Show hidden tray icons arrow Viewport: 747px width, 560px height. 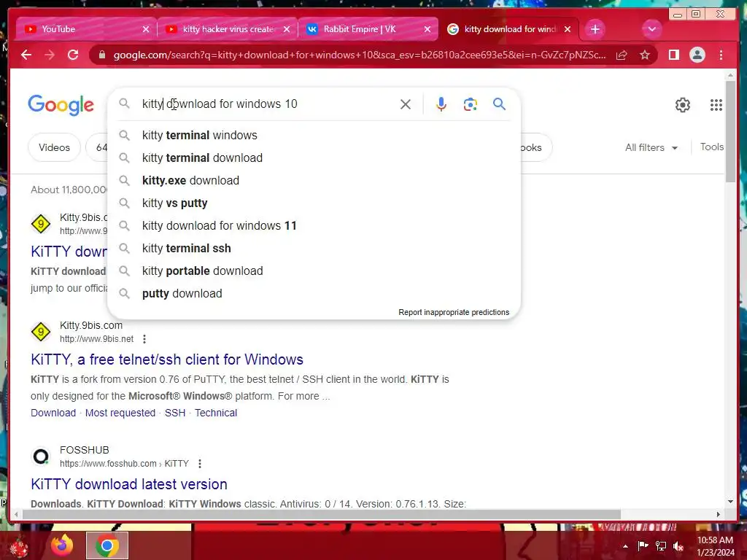[x=625, y=546]
